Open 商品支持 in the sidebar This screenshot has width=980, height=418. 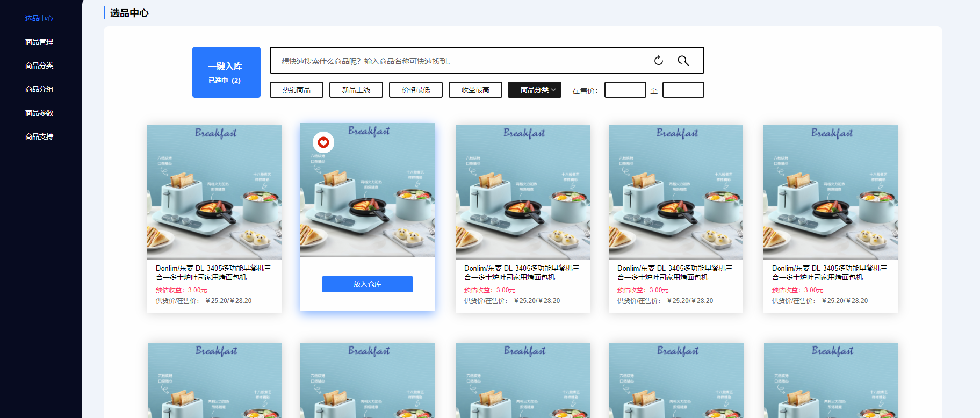pos(39,136)
